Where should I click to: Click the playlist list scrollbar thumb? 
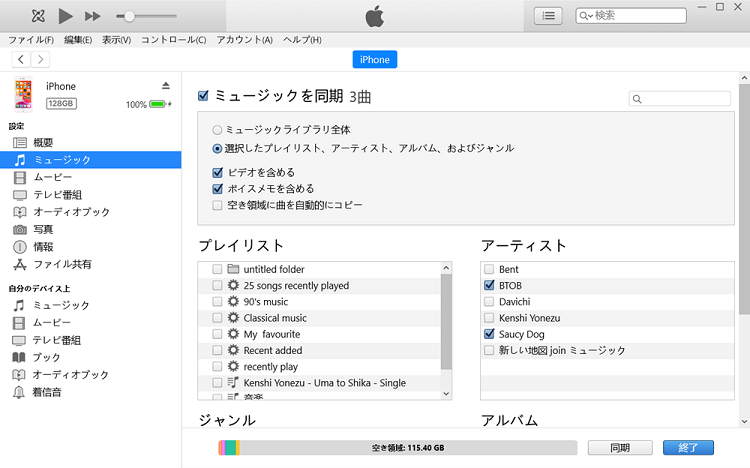click(446, 322)
